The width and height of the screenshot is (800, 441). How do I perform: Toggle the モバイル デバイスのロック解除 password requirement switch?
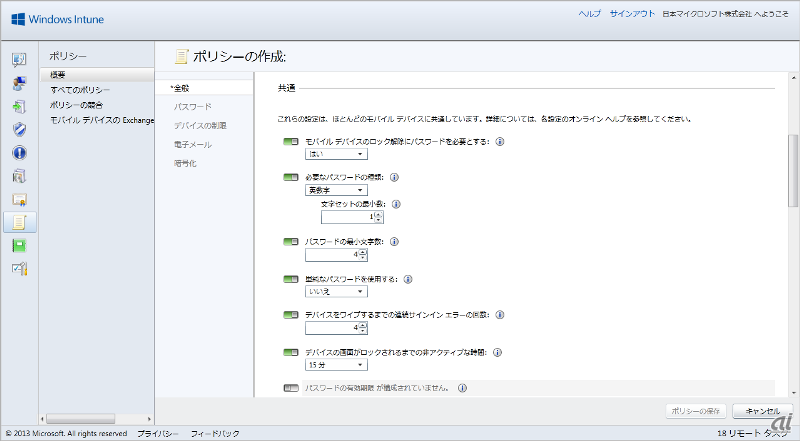(291, 142)
